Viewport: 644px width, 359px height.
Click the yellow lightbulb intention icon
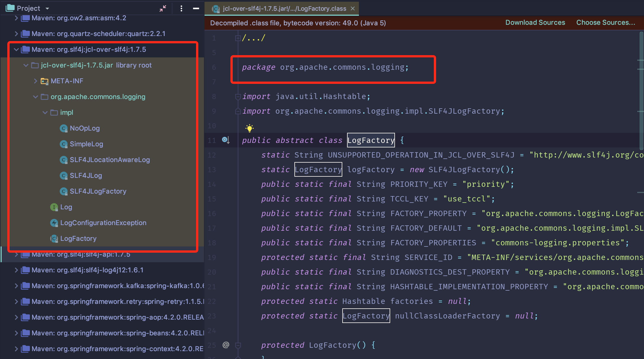(x=249, y=128)
